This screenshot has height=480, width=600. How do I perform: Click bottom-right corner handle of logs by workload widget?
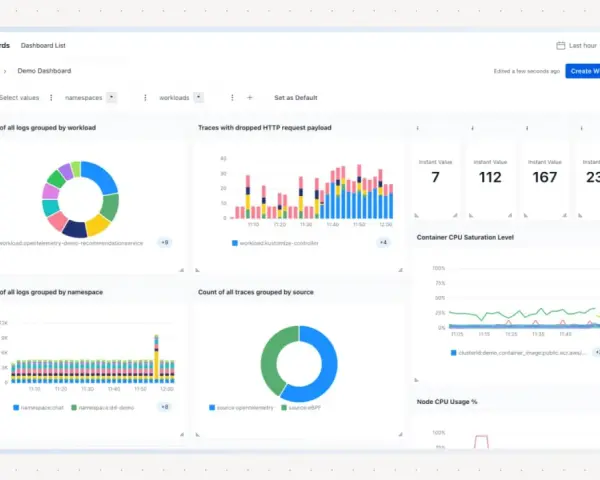click(x=182, y=270)
